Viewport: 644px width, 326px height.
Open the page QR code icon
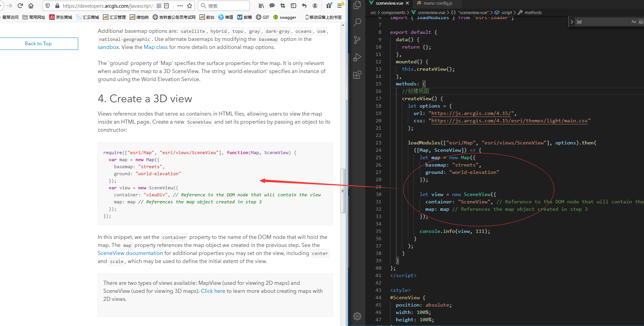point(159,6)
